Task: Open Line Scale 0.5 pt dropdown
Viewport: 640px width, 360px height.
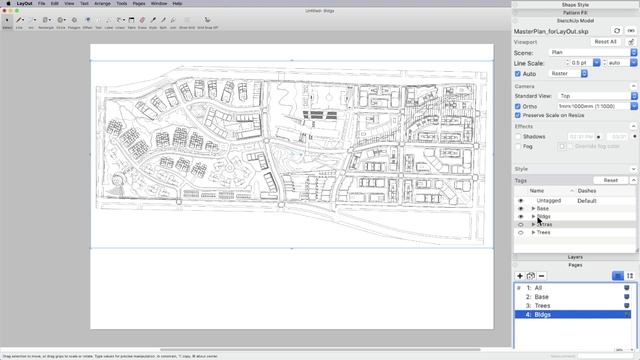Action: coord(596,63)
